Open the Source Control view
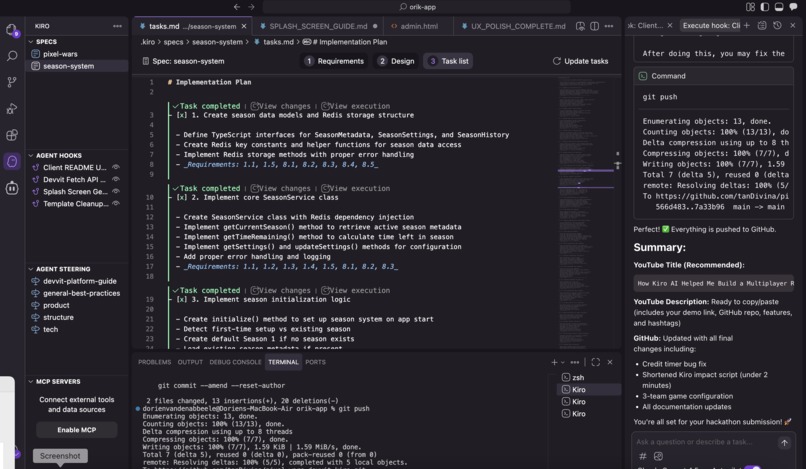 [x=11, y=82]
